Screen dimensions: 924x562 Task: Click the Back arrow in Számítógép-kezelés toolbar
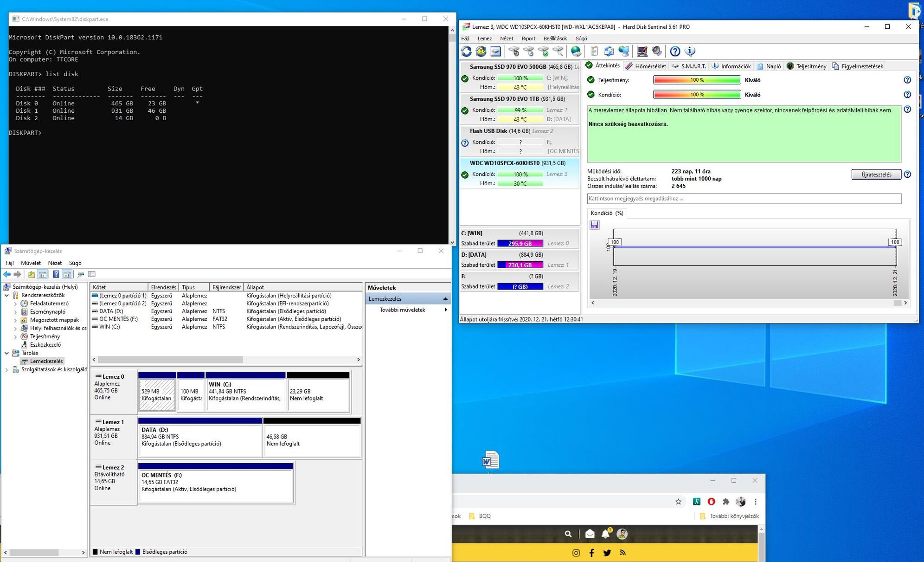[7, 275]
